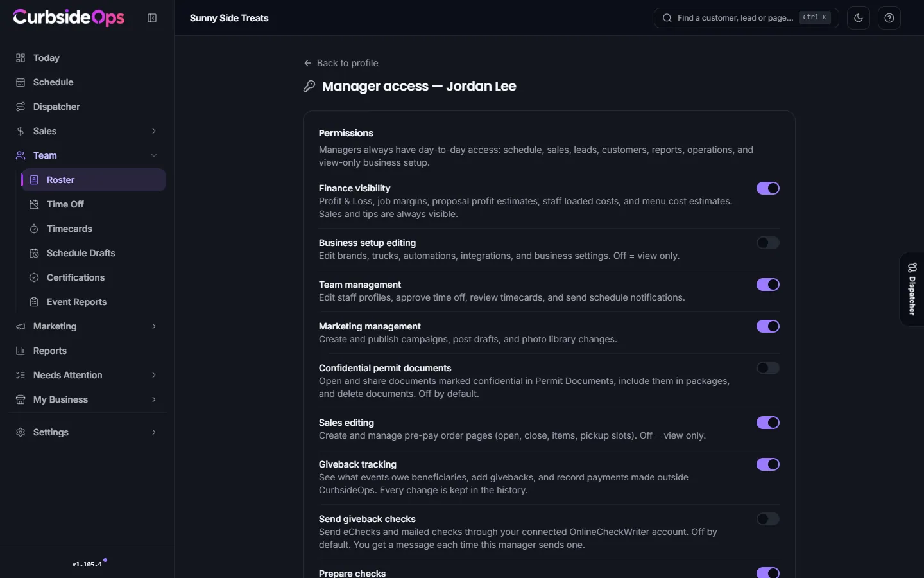Image resolution: width=924 pixels, height=578 pixels.
Task: Click the Sales dollar icon
Action: 21,131
